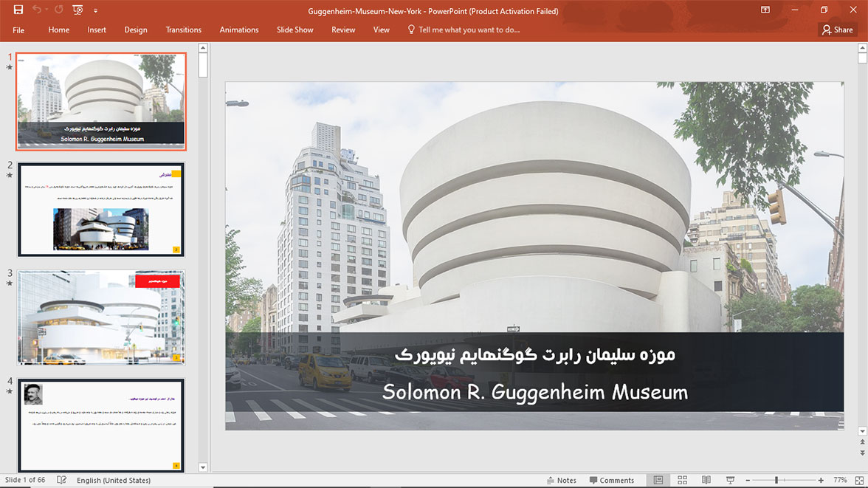The height and width of the screenshot is (488, 868).
Task: Open slide 3 thumbnail with red label
Action: tap(101, 317)
